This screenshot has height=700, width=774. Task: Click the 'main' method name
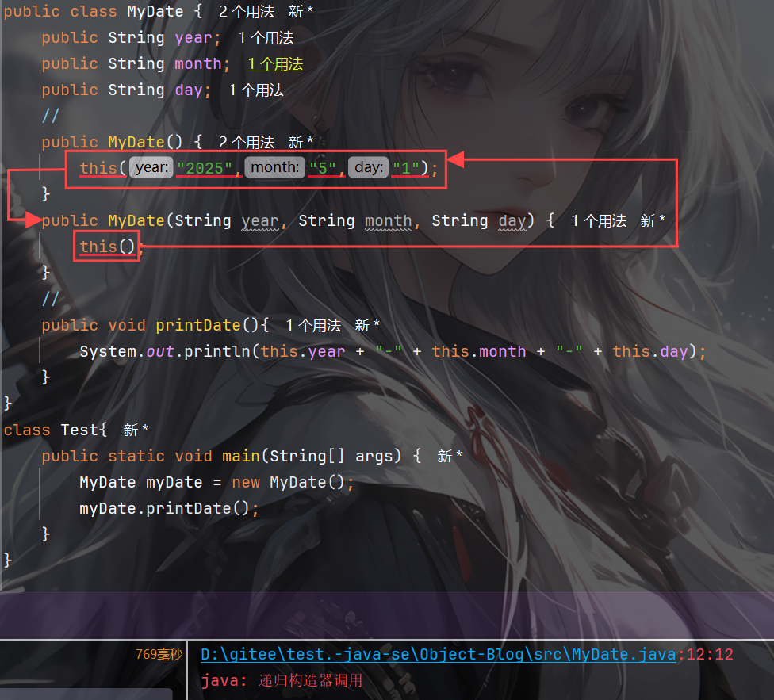point(241,456)
